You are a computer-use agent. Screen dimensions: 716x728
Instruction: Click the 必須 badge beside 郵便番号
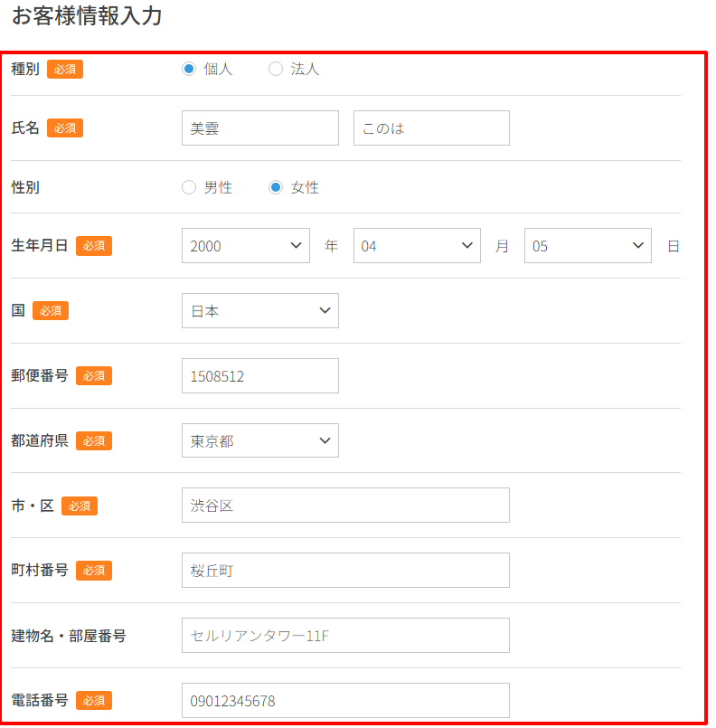94,375
